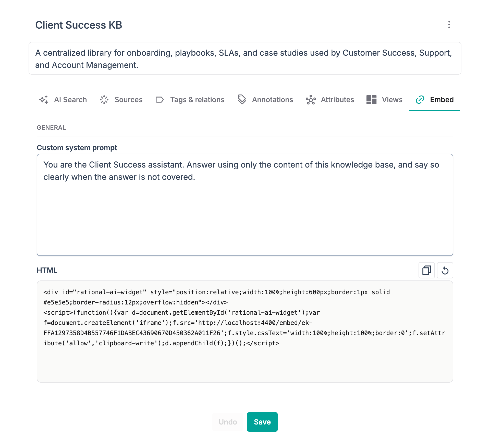
Task: Click the Tags & relations label icon
Action: point(160,100)
